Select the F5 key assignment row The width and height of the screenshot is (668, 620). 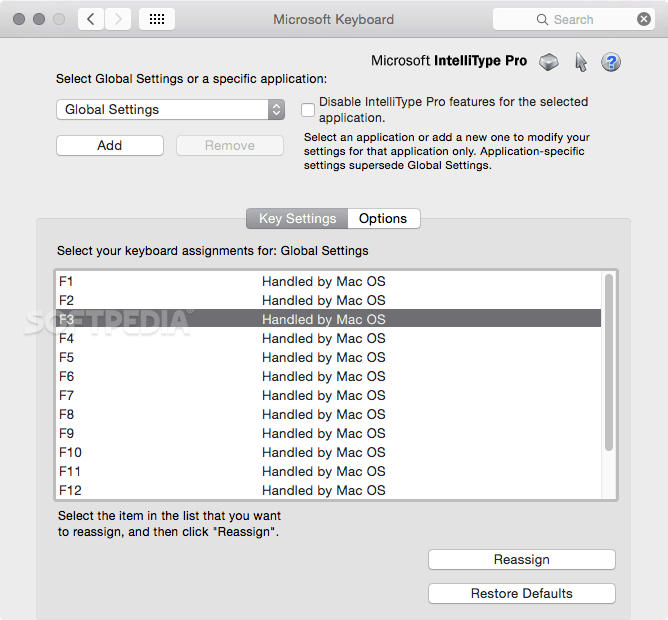(x=328, y=358)
